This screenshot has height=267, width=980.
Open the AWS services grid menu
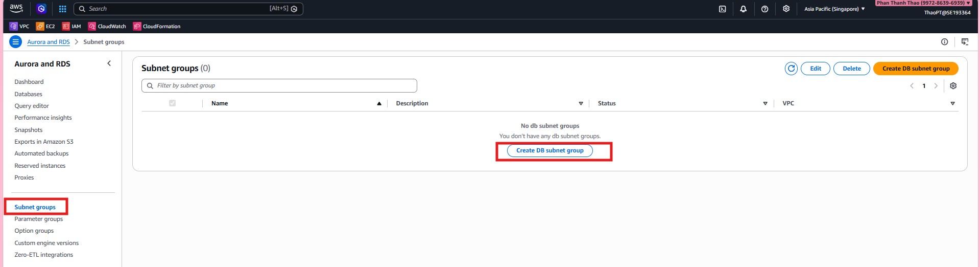tap(62, 9)
